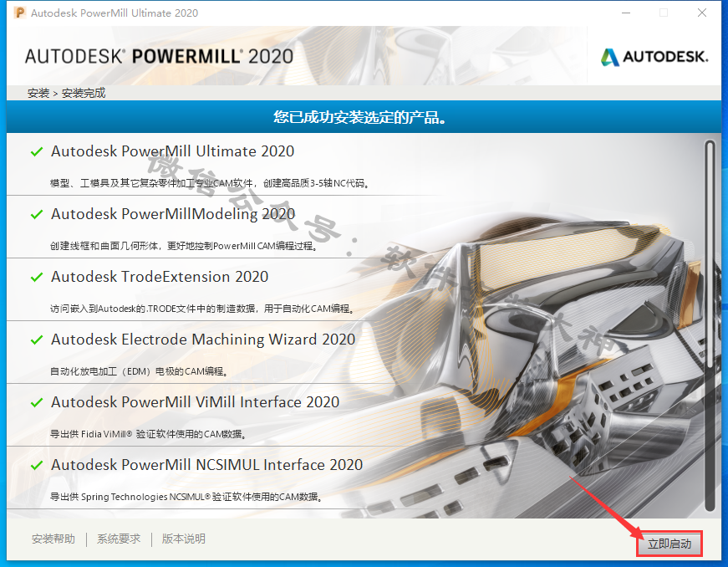Minimize the installer window
Screen dimensions: 728x567
tap(626, 13)
